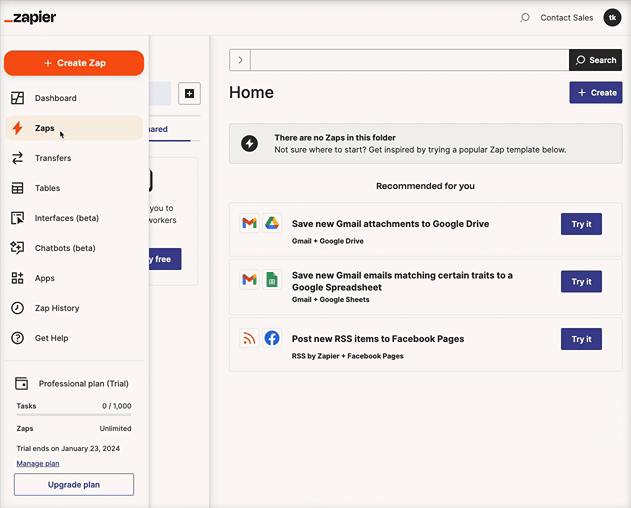Click the Interfaces (beta) icon

pyautogui.click(x=17, y=218)
